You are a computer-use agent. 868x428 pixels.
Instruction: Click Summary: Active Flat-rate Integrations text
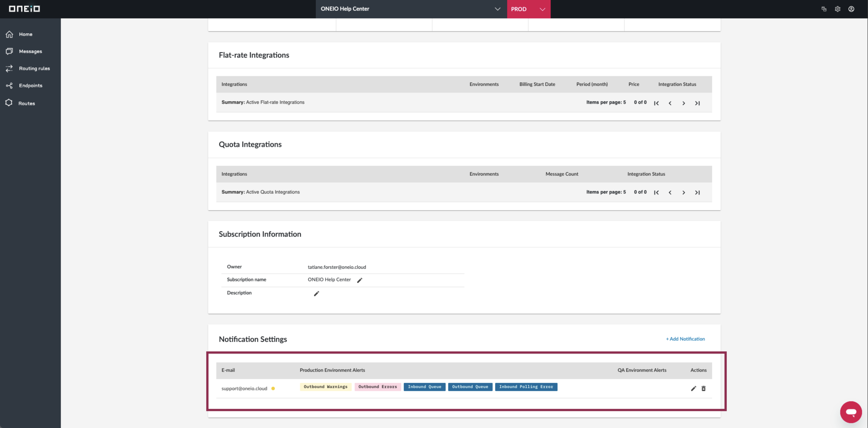pyautogui.click(x=263, y=102)
